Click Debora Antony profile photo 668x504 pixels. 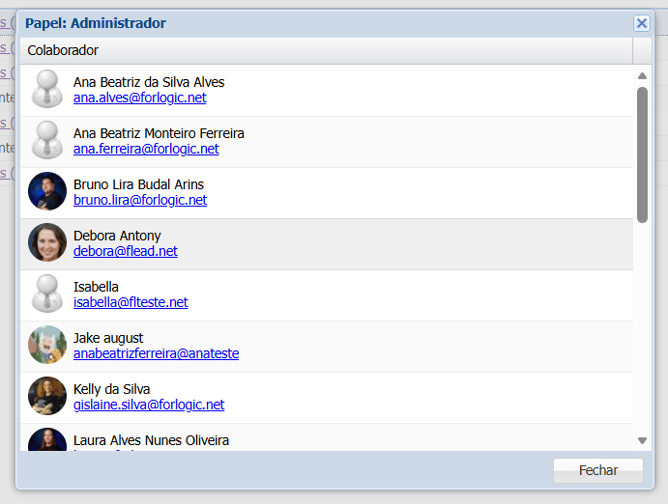47,243
